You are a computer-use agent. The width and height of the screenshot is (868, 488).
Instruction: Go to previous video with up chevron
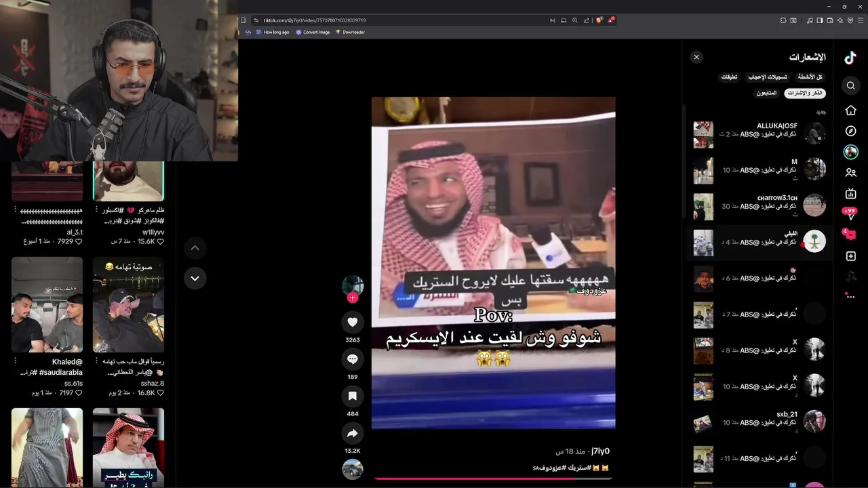click(x=195, y=248)
